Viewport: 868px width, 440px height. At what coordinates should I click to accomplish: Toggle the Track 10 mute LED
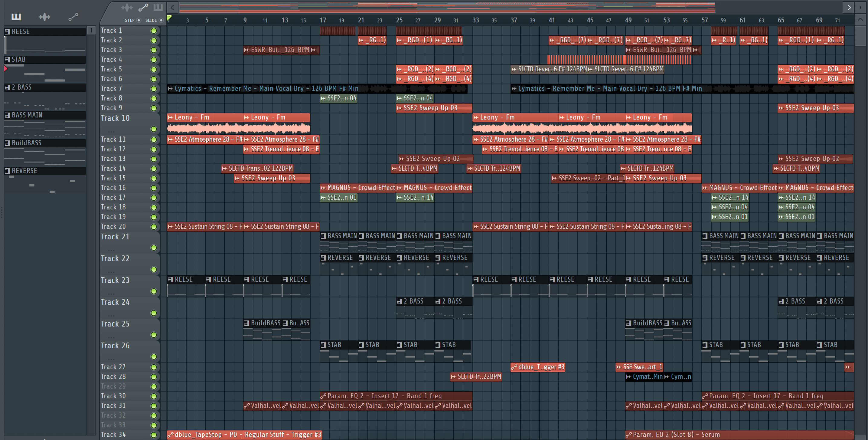pyautogui.click(x=154, y=129)
